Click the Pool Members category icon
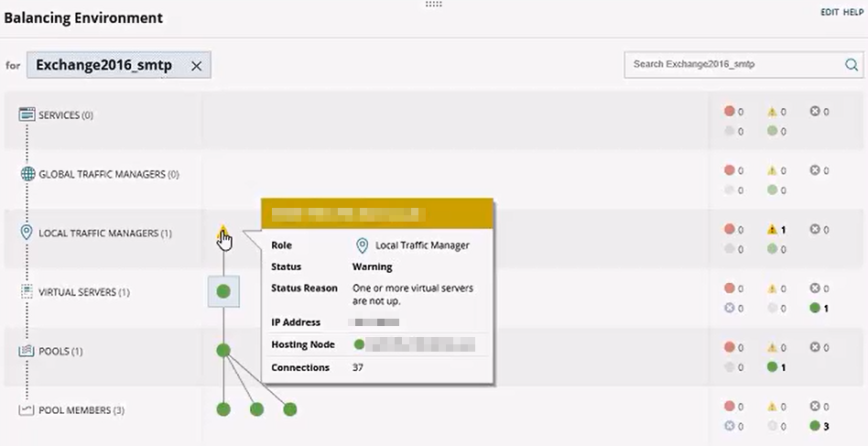This screenshot has height=446, width=868. (27, 410)
